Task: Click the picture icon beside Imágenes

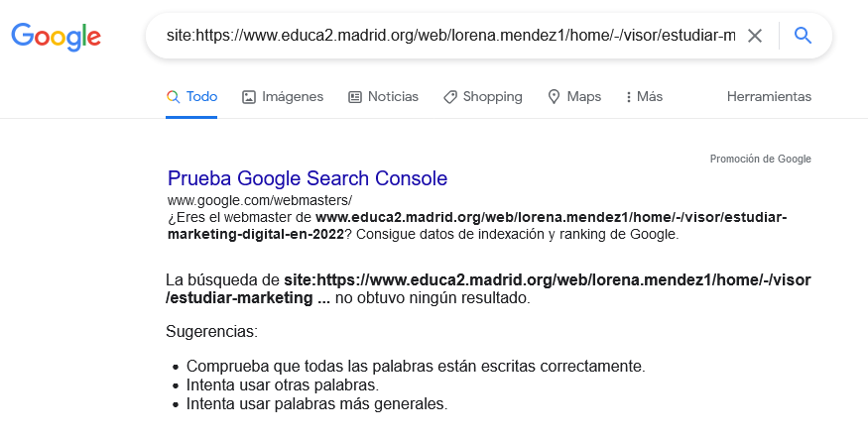Action: 249,97
